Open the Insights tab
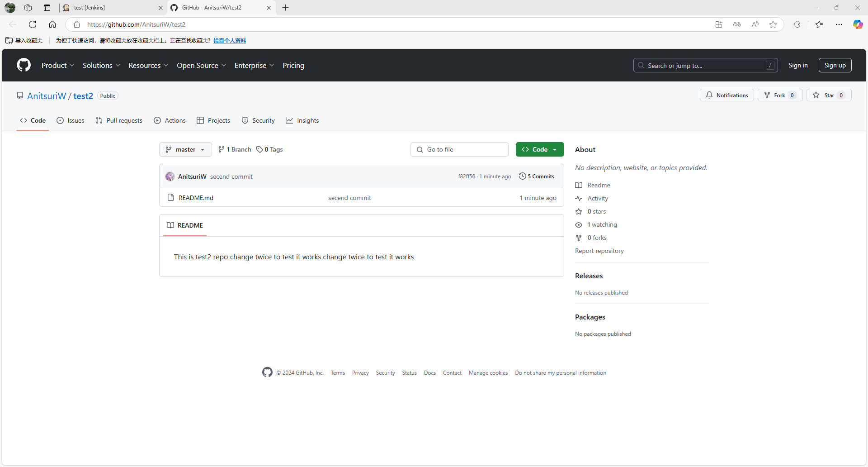Screen dimensions: 868x467 pos(302,121)
